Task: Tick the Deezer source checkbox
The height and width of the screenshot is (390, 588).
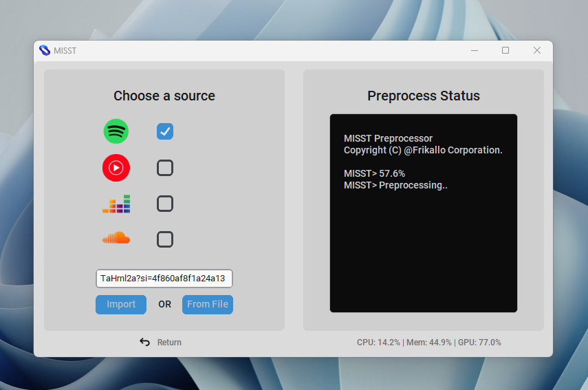Action: coord(165,204)
